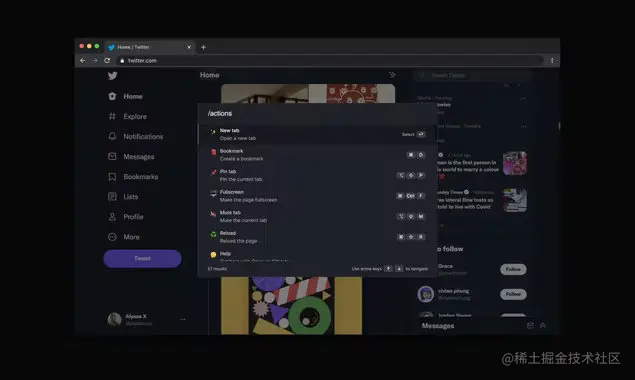This screenshot has height=380, width=635.
Task: Open first news story thumbnail
Action: (515, 163)
